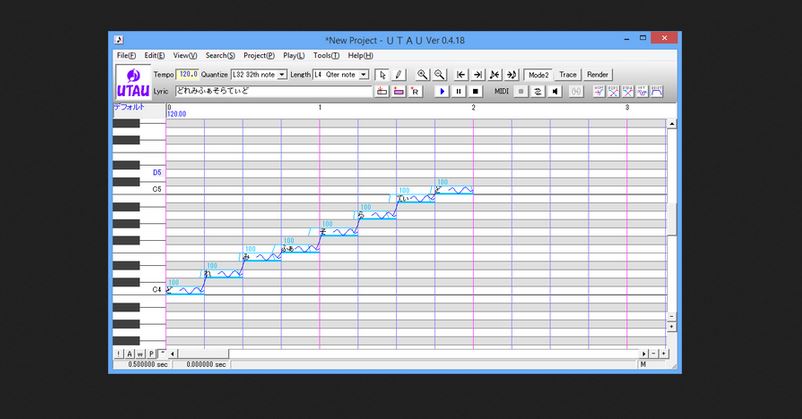Click measure marker 2 on ruler
The width and height of the screenshot is (802, 419).
coord(474,107)
